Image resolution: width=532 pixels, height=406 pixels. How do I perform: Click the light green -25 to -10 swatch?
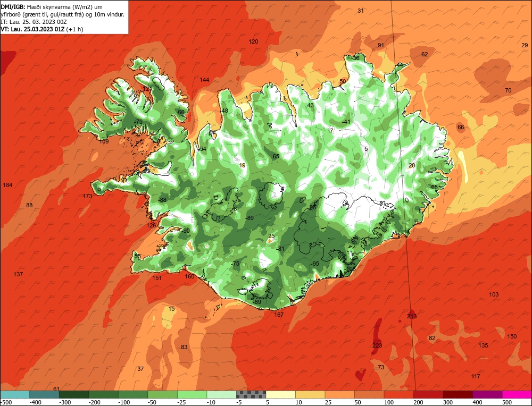(x=192, y=394)
